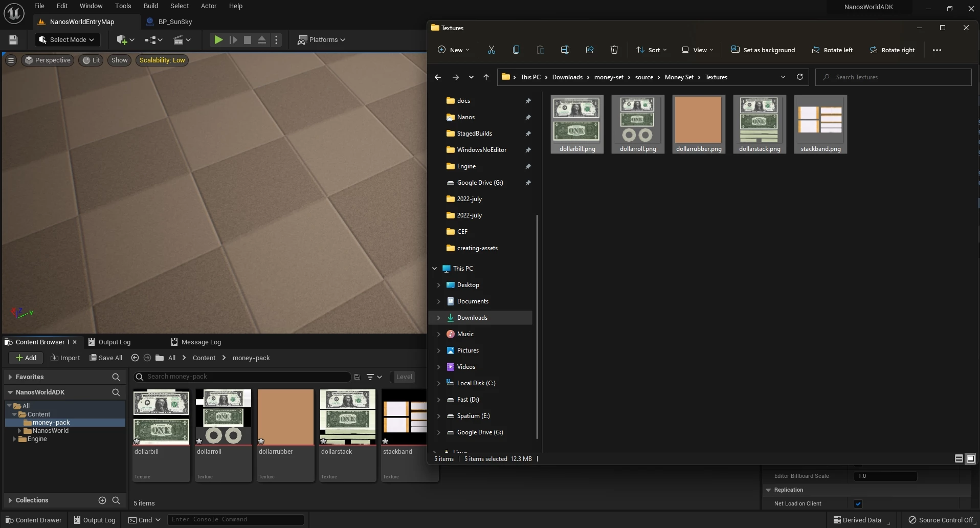Switch to the BP_SunSky tab
This screenshot has width=980, height=528.
[x=169, y=22]
